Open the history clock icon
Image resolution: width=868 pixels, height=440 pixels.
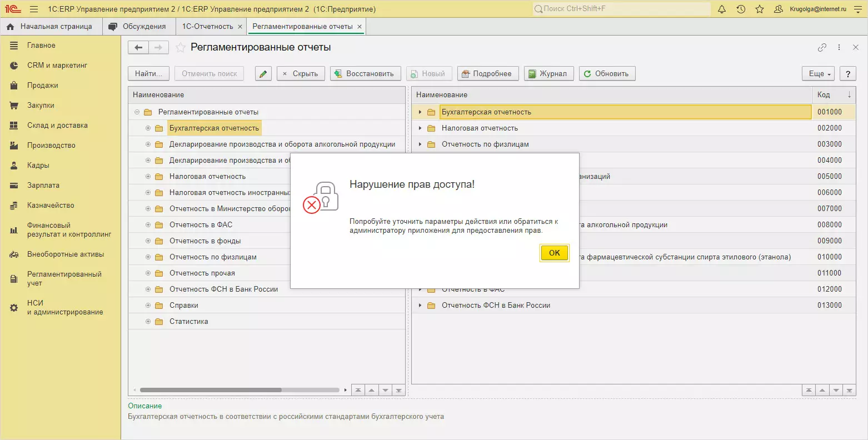click(x=741, y=9)
